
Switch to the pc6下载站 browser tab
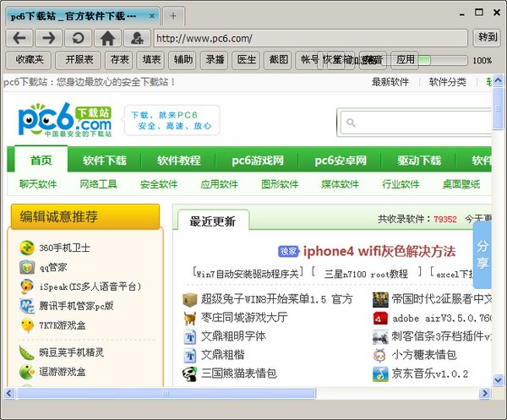[83, 16]
